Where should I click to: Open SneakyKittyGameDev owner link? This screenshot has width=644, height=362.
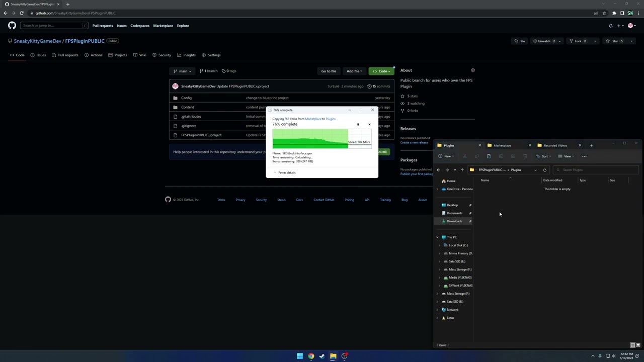pyautogui.click(x=37, y=41)
